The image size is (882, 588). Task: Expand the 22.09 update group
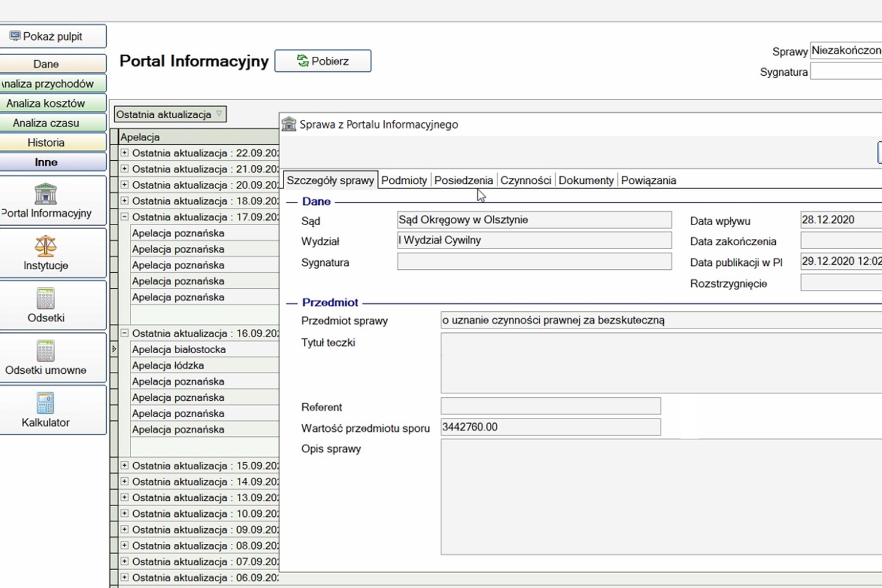125,153
